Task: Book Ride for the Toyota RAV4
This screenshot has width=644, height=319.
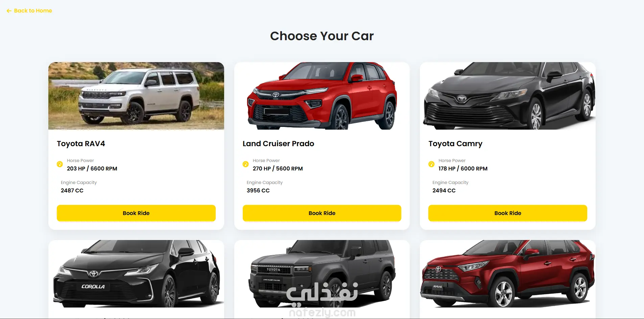Action: [x=136, y=213]
